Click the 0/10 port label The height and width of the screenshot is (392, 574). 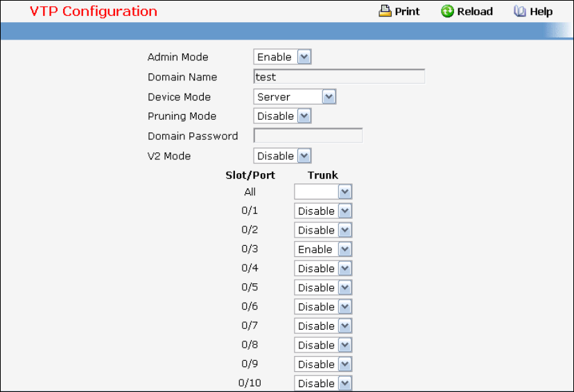pos(250,383)
